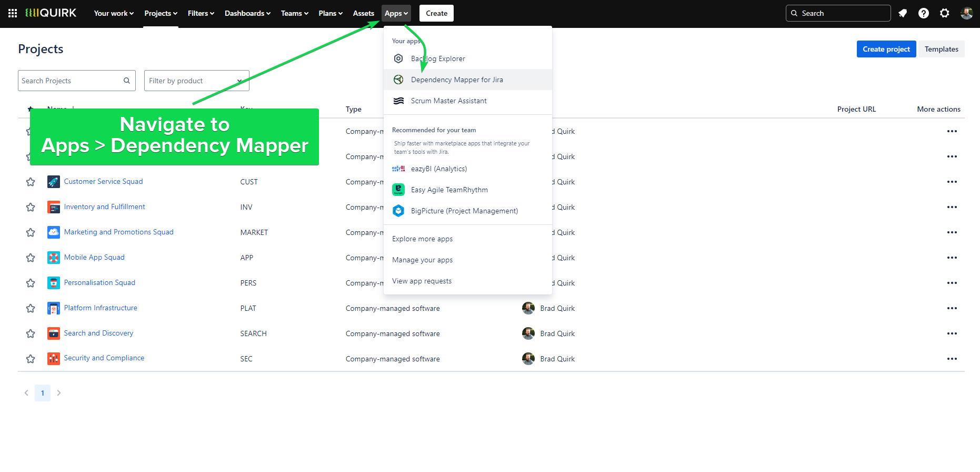Open the Platform Infrastructure project link
980x472 pixels.
tap(101, 308)
